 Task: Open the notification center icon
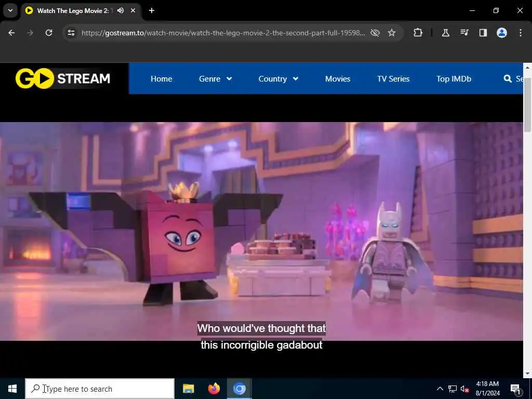tap(515, 389)
